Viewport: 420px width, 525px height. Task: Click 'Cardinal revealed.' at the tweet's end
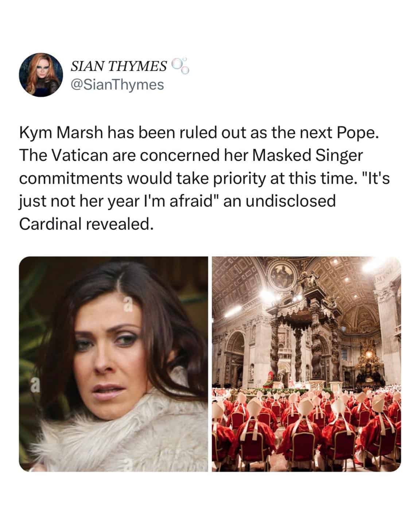(x=85, y=224)
